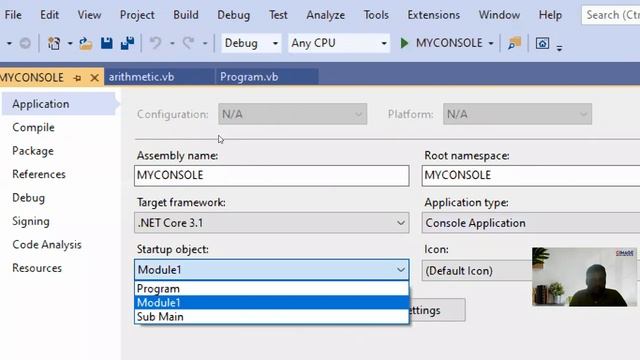The height and width of the screenshot is (360, 640).
Task: Click the Find in Files toolbar icon
Action: (x=514, y=43)
